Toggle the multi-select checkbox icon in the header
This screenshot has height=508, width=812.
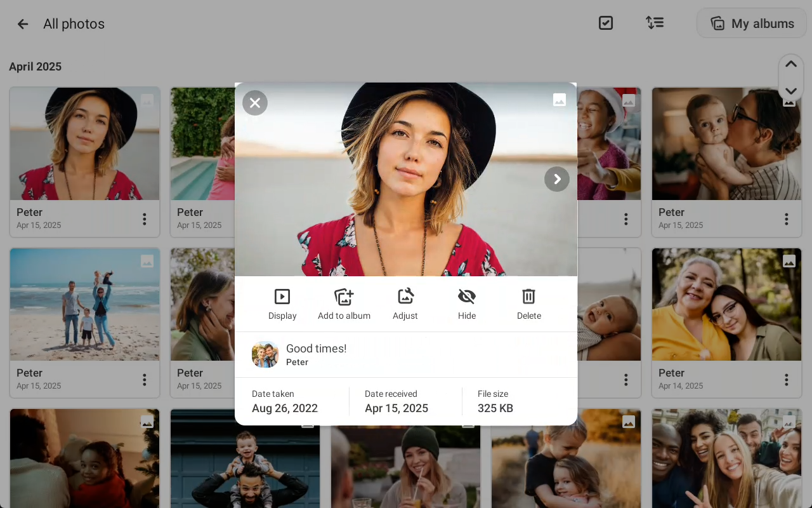606,23
